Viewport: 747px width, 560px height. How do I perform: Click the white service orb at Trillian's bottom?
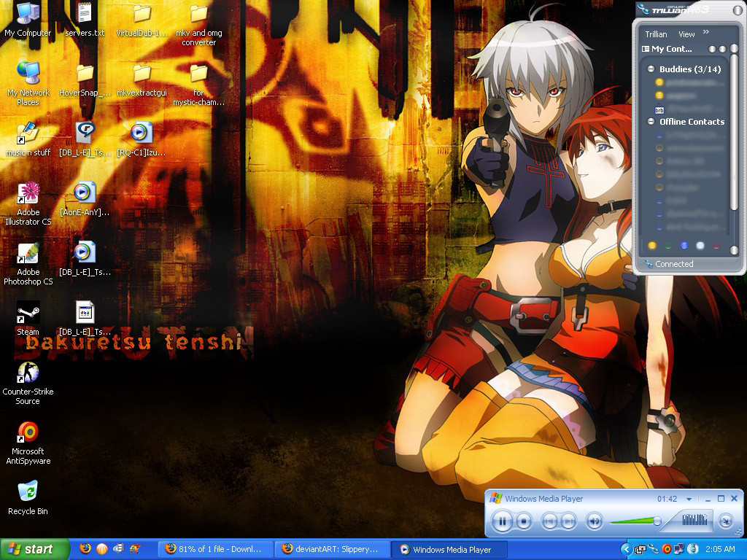[700, 246]
